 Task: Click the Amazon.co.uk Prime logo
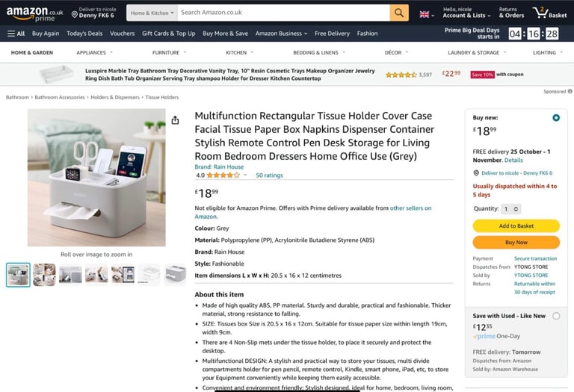[35, 13]
